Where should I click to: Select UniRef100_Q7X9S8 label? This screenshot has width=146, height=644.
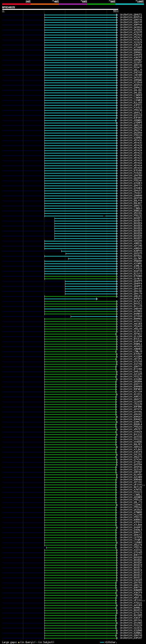[131, 316]
